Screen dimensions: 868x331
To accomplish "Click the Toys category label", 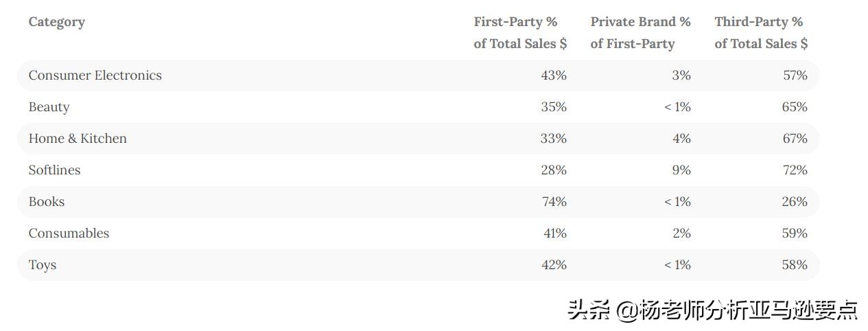I will [43, 265].
